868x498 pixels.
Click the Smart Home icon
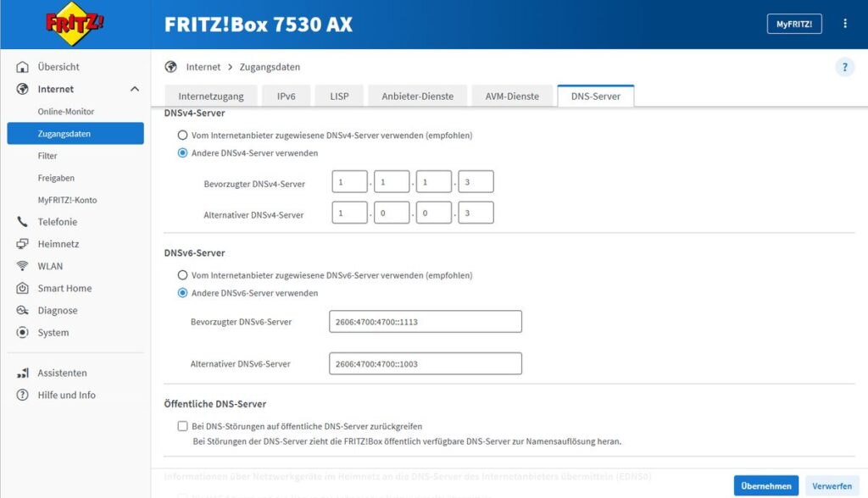click(x=22, y=288)
